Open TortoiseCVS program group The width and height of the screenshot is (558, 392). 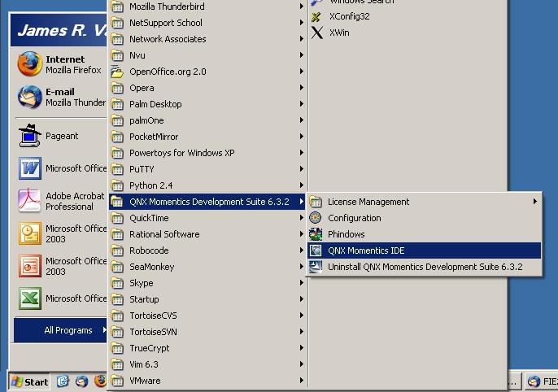pos(207,316)
